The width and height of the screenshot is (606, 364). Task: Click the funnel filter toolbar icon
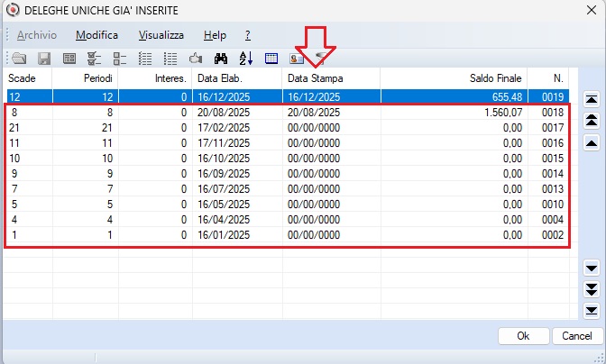click(x=320, y=59)
